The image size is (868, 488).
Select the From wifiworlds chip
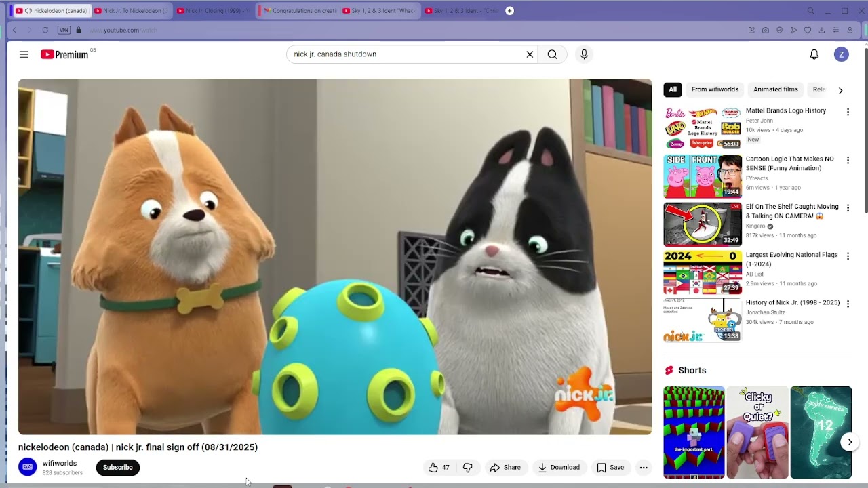715,89
